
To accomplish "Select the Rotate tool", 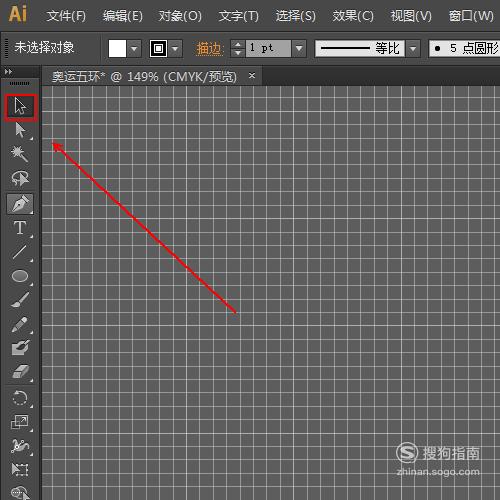I will (20, 398).
